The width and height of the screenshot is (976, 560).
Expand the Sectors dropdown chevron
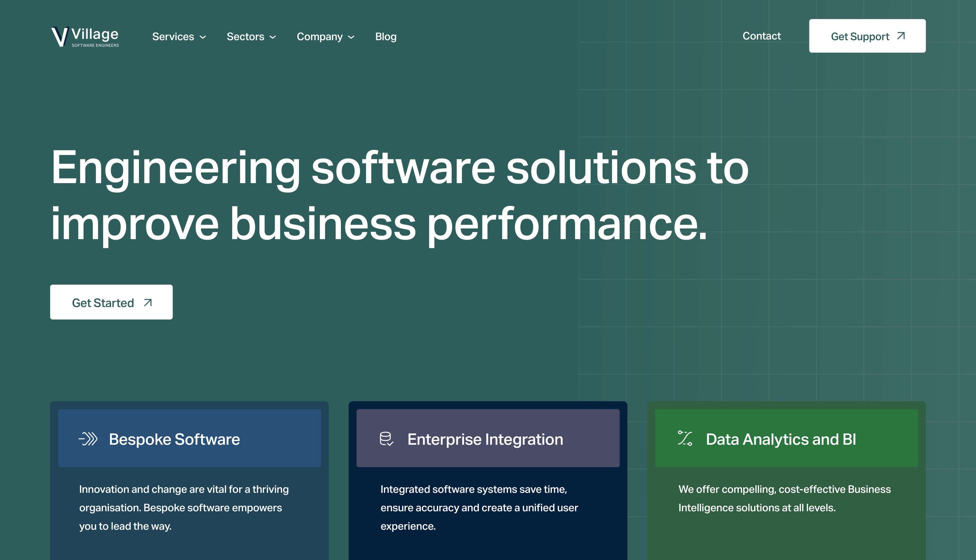(x=273, y=37)
